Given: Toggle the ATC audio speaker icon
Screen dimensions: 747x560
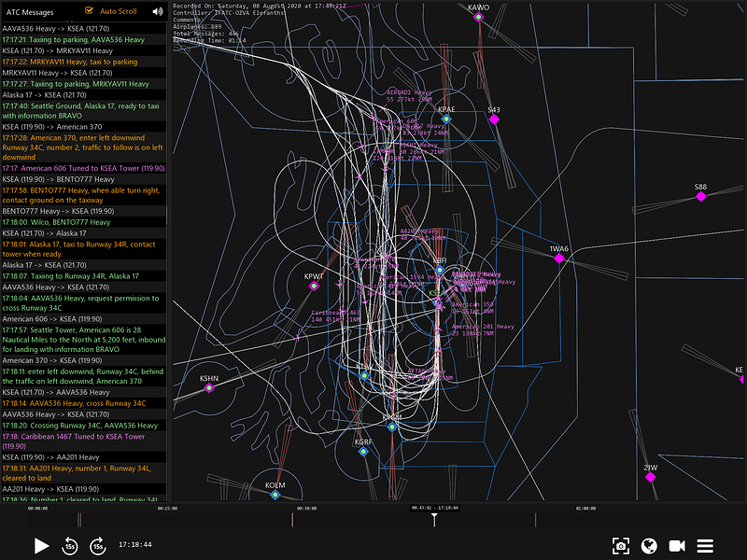Looking at the screenshot, I should pyautogui.click(x=157, y=11).
